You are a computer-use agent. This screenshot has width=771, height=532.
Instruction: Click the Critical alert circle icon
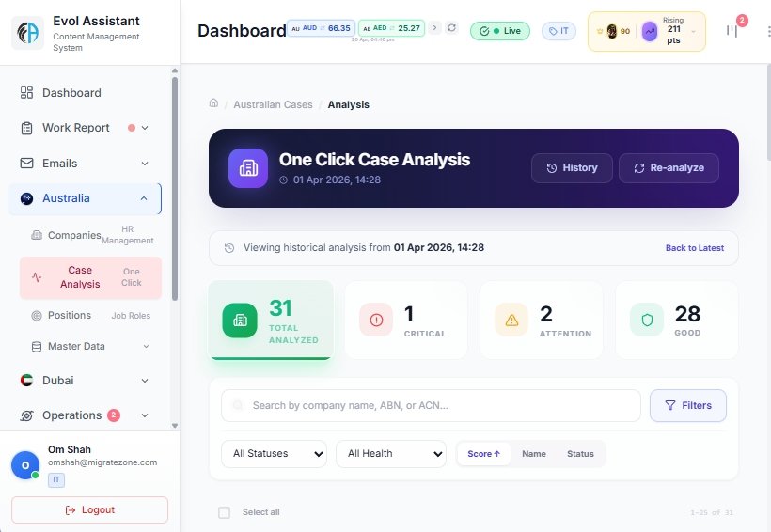376,321
